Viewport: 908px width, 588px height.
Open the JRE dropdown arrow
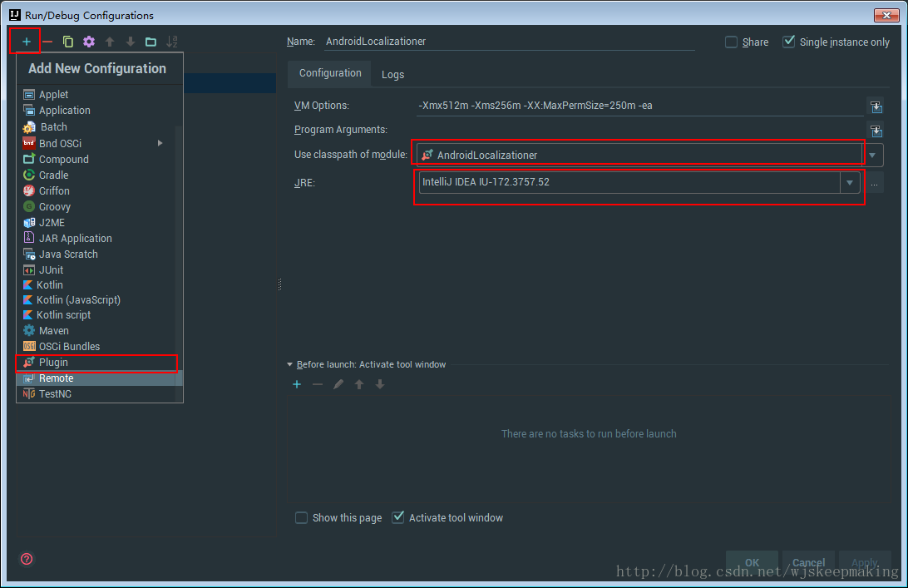850,183
